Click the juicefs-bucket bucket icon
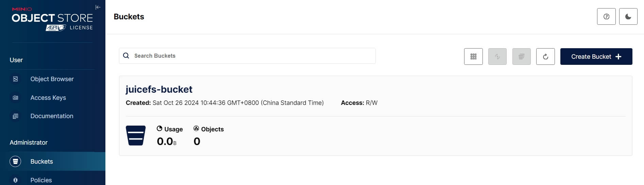Screen dimensions: 644x185 [136, 135]
